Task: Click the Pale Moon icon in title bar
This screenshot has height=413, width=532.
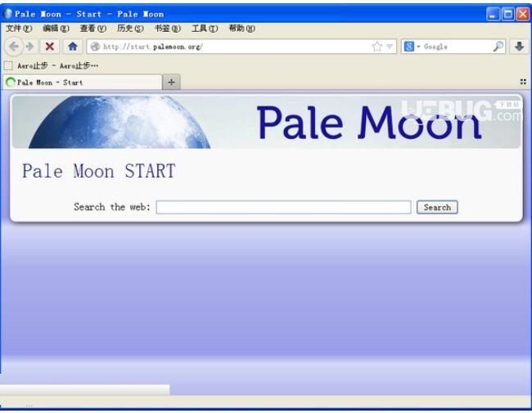Action: click(8, 14)
